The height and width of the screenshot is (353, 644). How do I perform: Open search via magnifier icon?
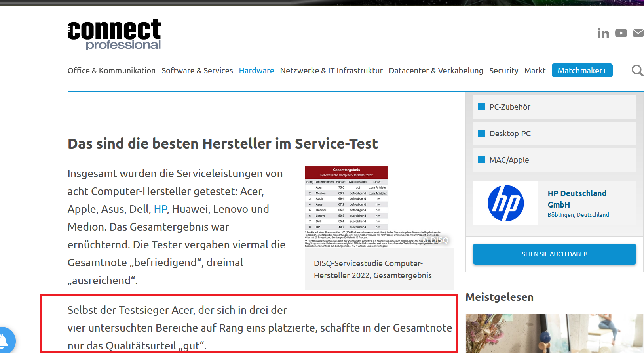[x=637, y=71]
